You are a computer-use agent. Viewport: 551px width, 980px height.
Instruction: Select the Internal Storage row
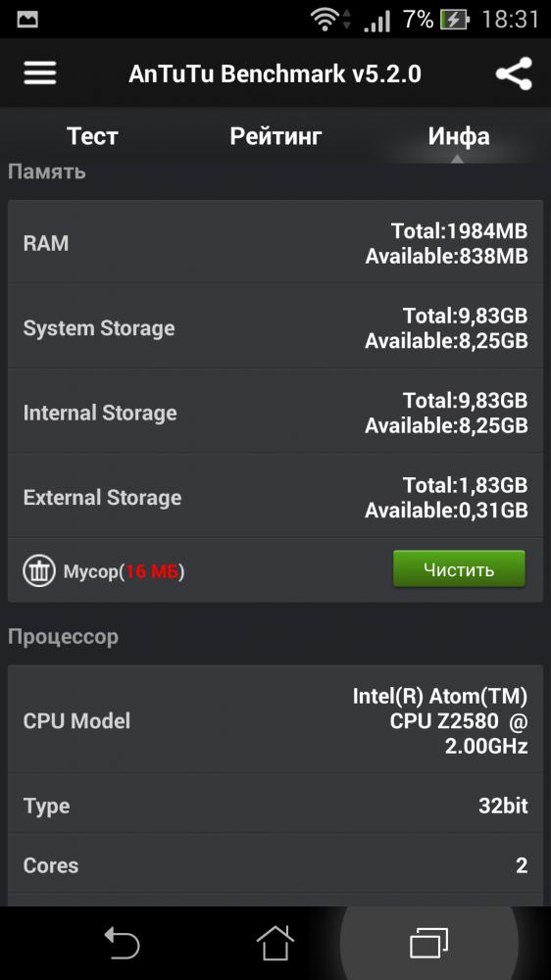click(x=275, y=412)
